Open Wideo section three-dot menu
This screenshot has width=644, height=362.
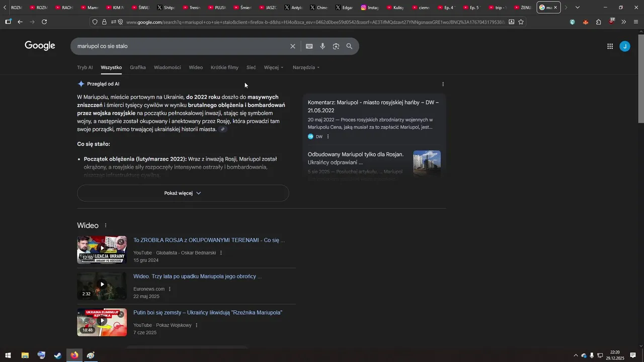(x=106, y=226)
